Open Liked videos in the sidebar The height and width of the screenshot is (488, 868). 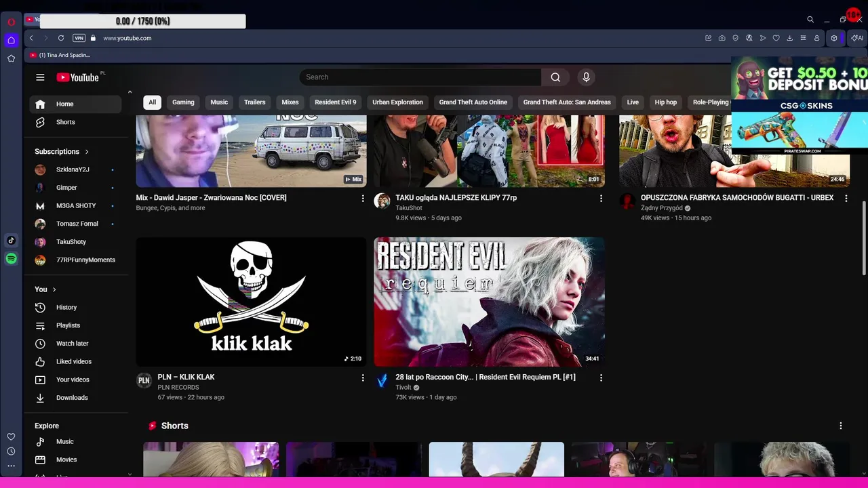pos(75,362)
